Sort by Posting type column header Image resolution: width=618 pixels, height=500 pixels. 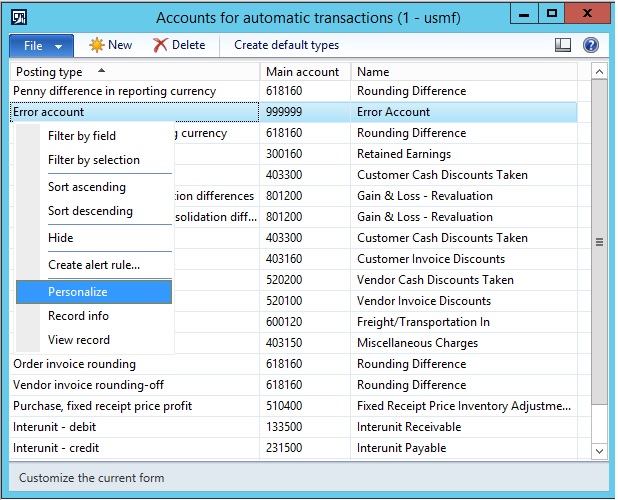(x=50, y=72)
